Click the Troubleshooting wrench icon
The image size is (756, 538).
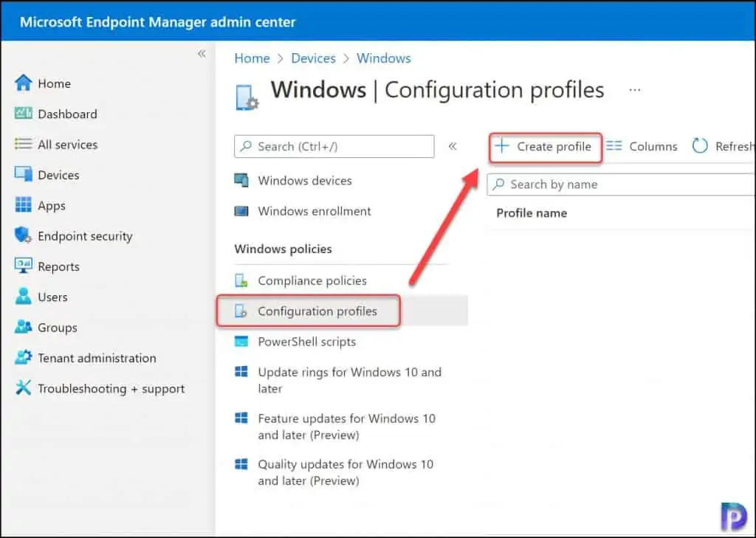pos(23,388)
